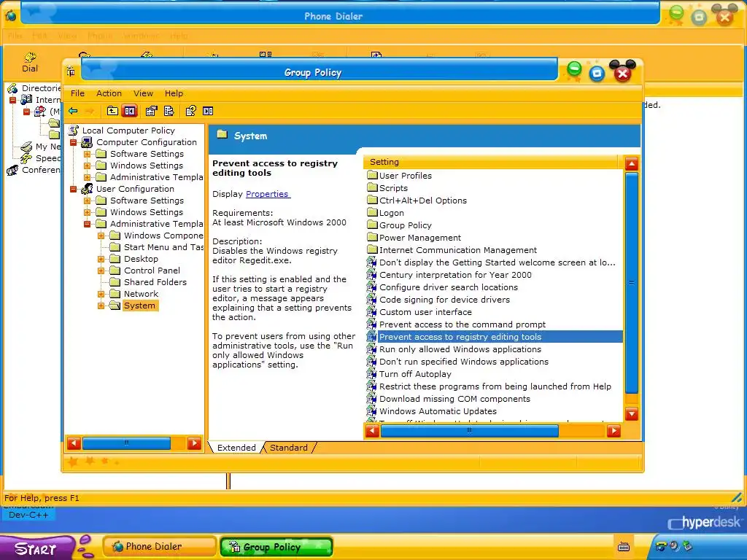
Task: Select Prevent access to registry editing tools row
Action: click(494, 337)
